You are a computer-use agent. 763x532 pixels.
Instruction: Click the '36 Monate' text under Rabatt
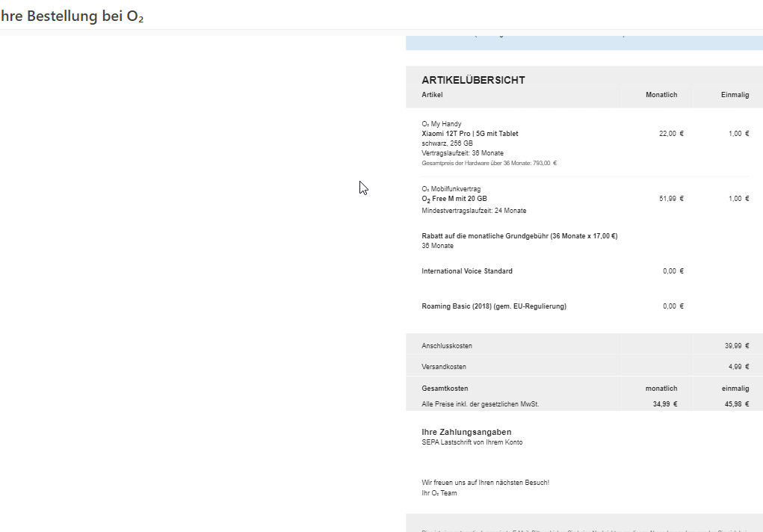click(437, 246)
